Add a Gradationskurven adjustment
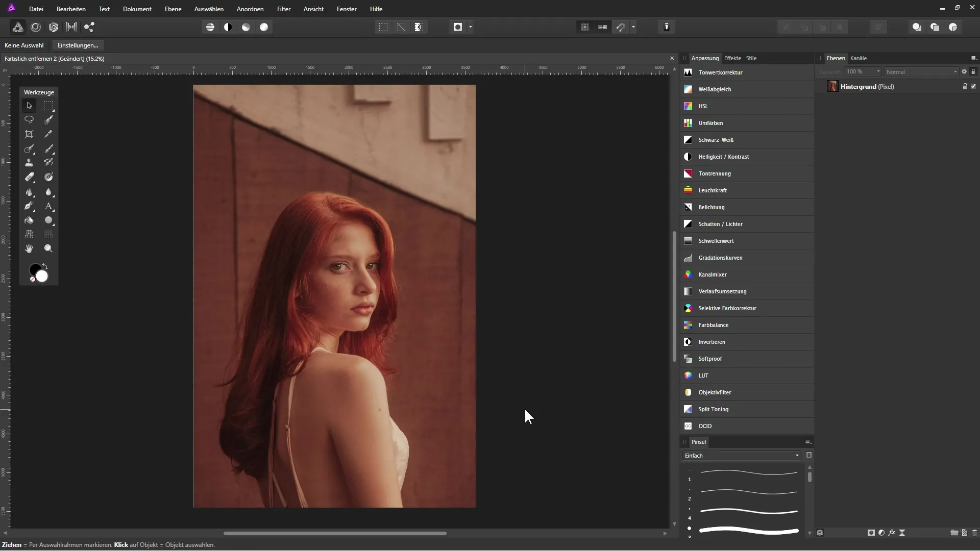The height and width of the screenshot is (551, 980). tap(747, 258)
